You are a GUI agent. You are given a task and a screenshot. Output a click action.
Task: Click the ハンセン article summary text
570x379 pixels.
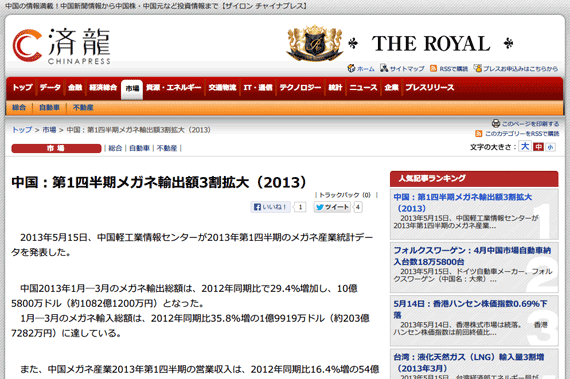click(470, 328)
